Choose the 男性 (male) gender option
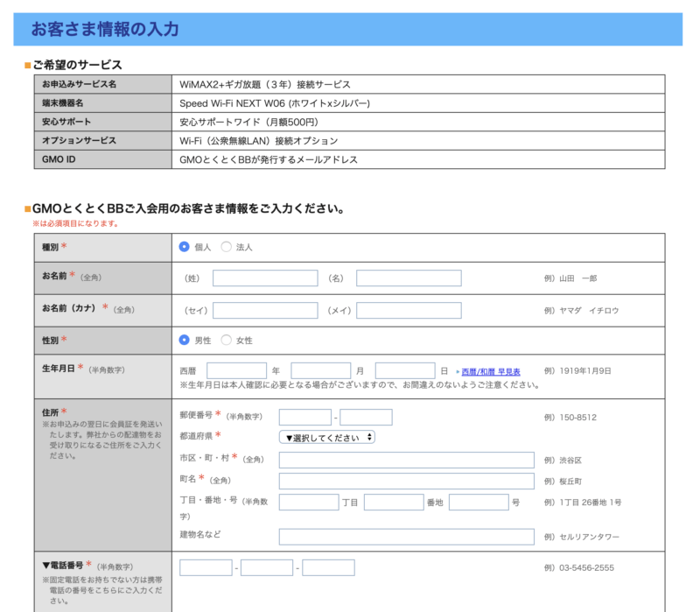Viewport: 700px width, 612px height. (185, 340)
